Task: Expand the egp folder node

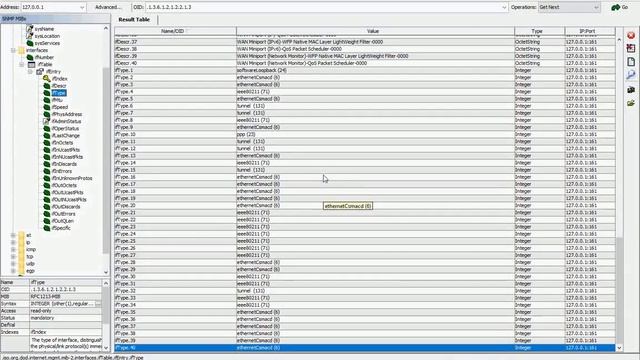Action: click(13, 271)
